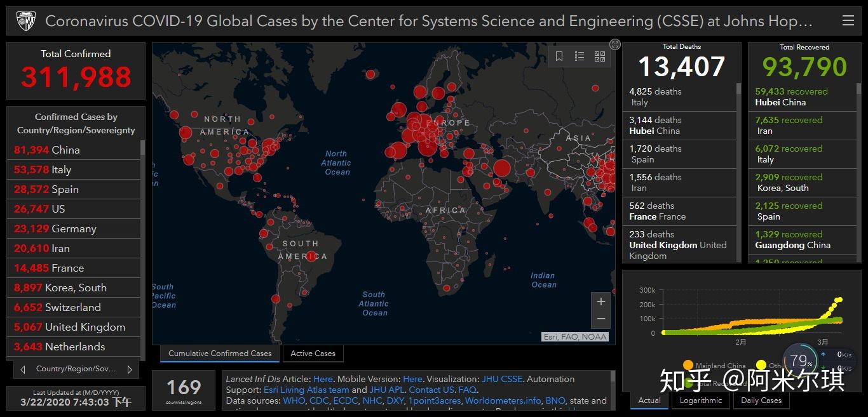Open the CDC data source link
This screenshot has width=868, height=417.
319,400
